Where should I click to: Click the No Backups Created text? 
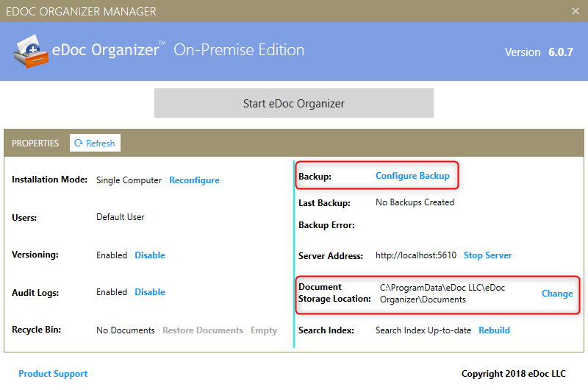coord(415,202)
